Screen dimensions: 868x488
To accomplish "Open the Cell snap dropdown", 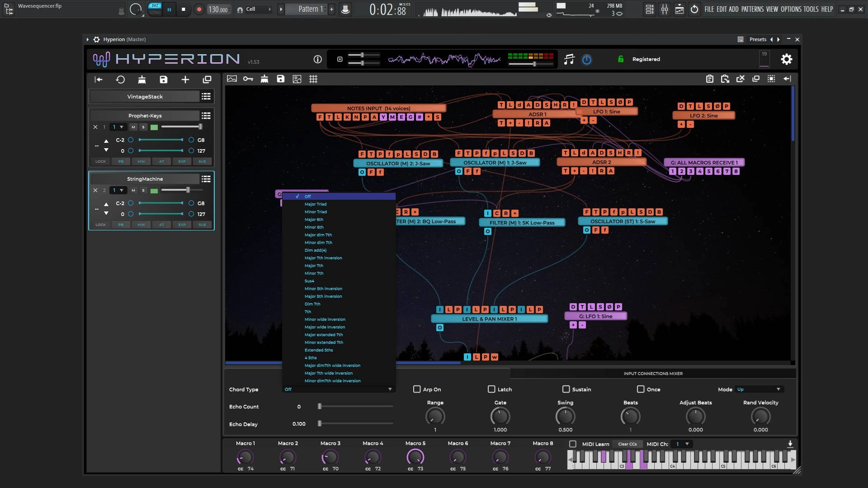I will coord(258,9).
